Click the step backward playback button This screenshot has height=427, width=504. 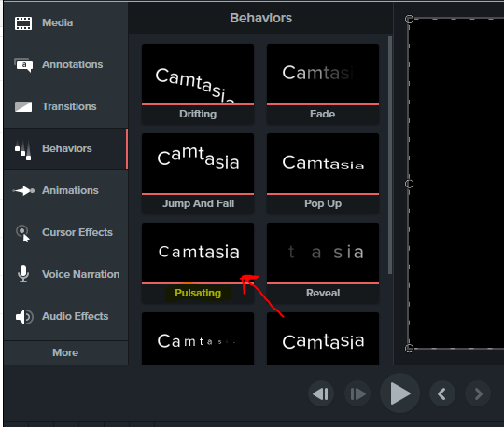321,393
